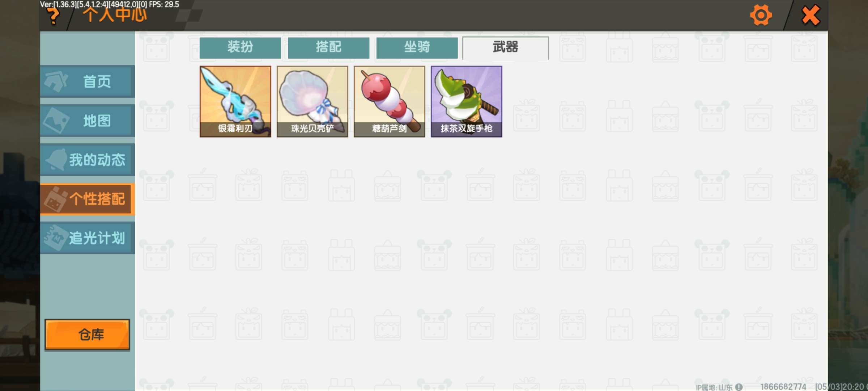Click the orange 仓库 button

coord(87,335)
